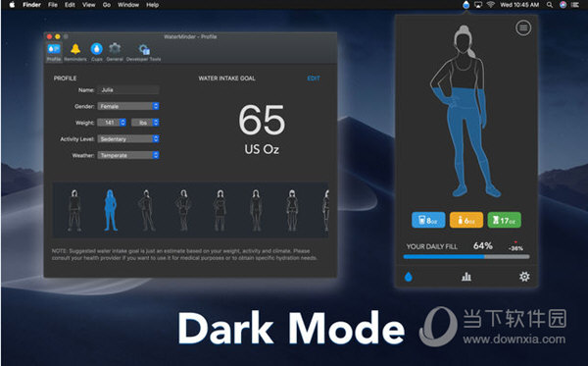Image resolution: width=588 pixels, height=366 pixels.
Task: Expand the Weather dropdown showing Temperate
Action: 128,155
